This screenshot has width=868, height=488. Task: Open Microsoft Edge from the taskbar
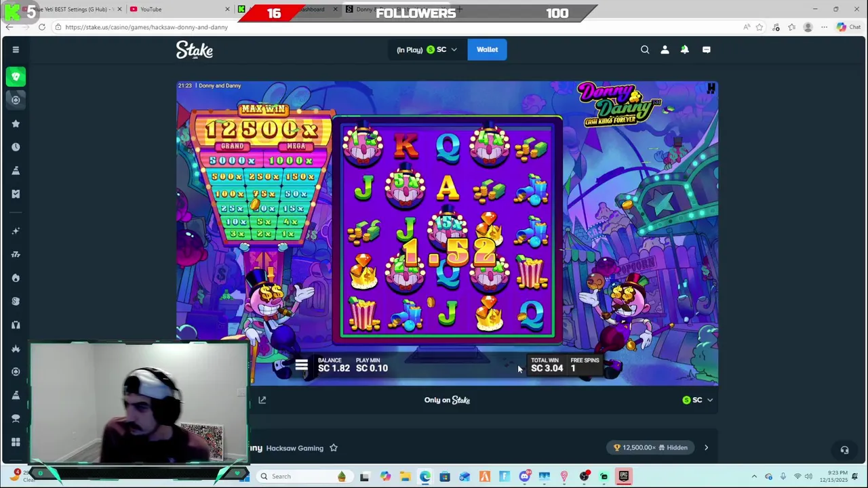[x=425, y=476]
